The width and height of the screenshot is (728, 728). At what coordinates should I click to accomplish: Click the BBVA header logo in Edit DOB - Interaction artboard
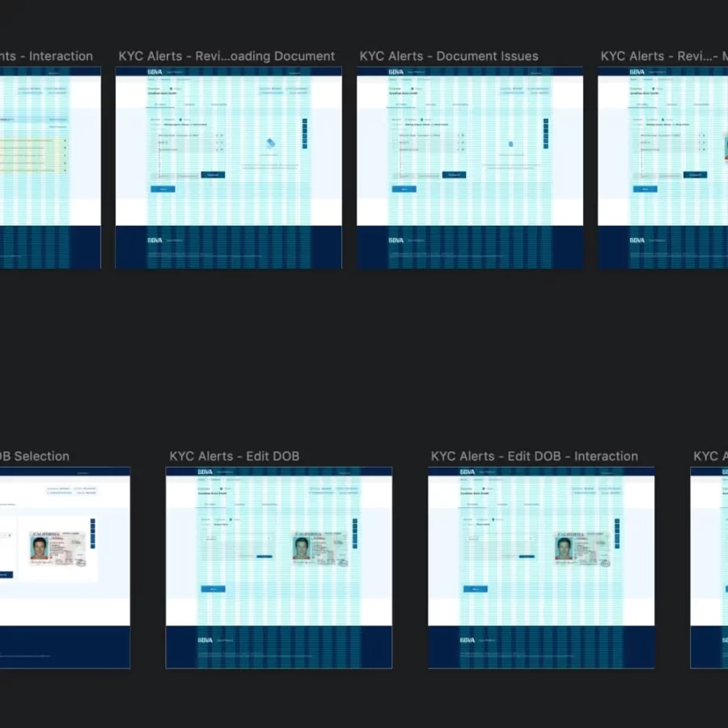[x=467, y=472]
